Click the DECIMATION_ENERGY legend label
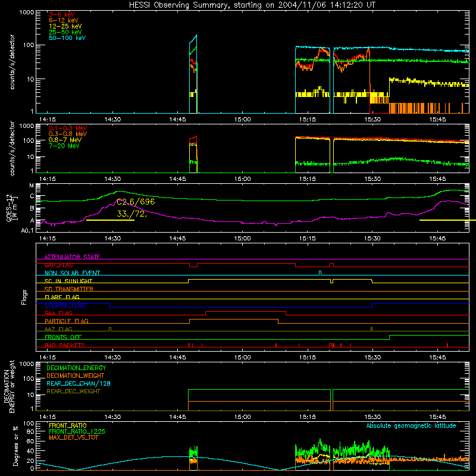This screenshot has height=476, width=476. click(x=76, y=368)
